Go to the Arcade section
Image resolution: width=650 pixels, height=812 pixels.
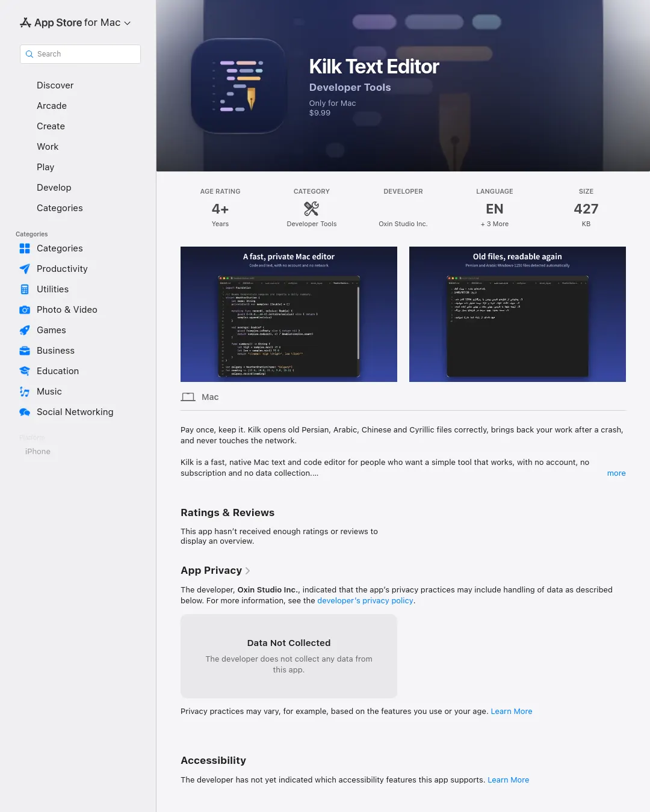tap(52, 106)
